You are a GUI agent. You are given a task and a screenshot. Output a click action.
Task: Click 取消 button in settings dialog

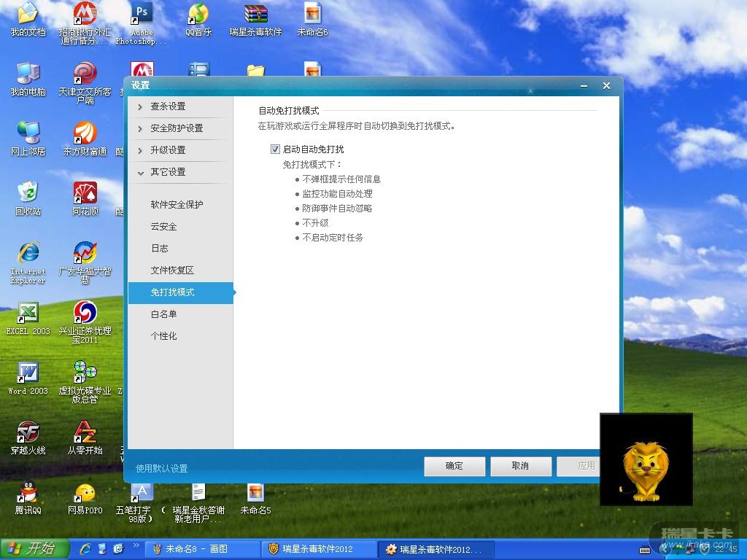(521, 466)
